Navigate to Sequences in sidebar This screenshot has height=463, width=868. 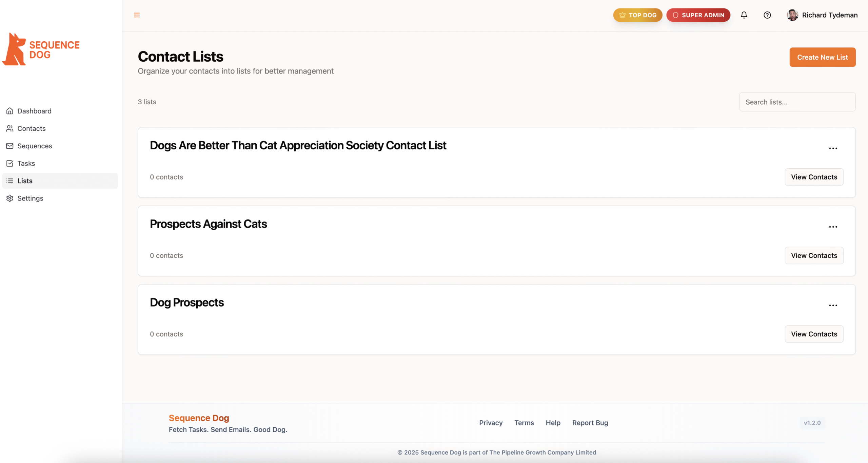60,146
